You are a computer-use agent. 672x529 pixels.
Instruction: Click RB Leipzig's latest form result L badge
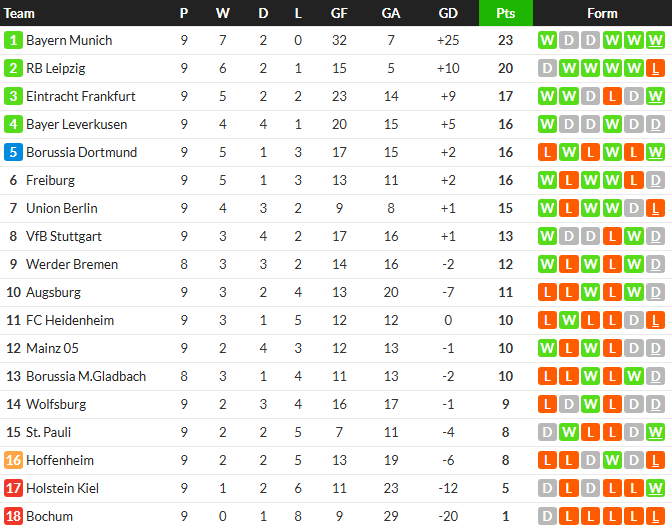pos(654,69)
